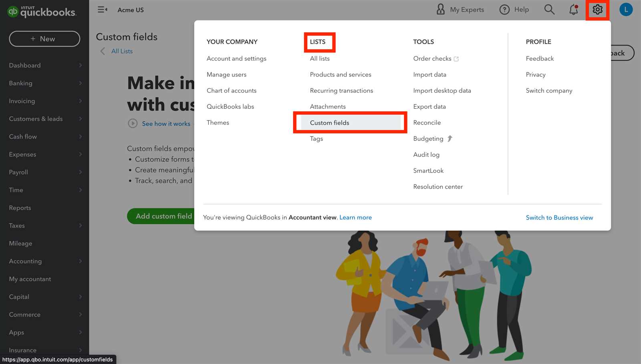Open the notifications bell

(x=574, y=10)
